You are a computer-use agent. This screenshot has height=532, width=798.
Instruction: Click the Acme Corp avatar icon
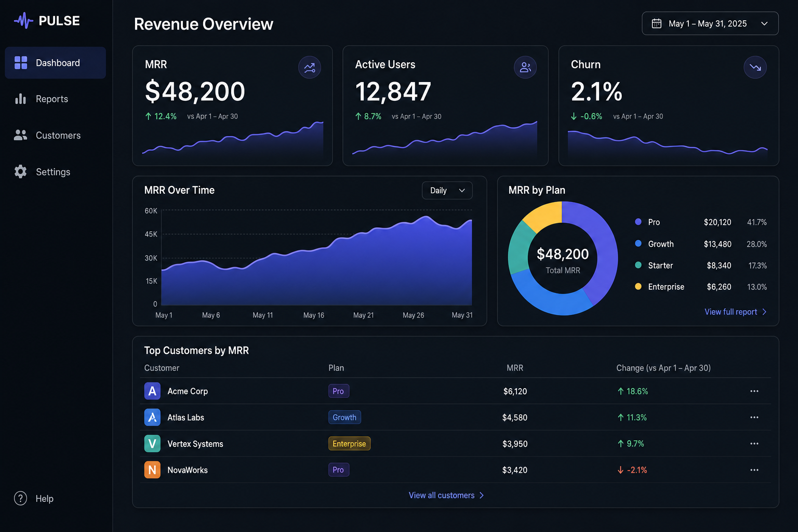click(152, 391)
